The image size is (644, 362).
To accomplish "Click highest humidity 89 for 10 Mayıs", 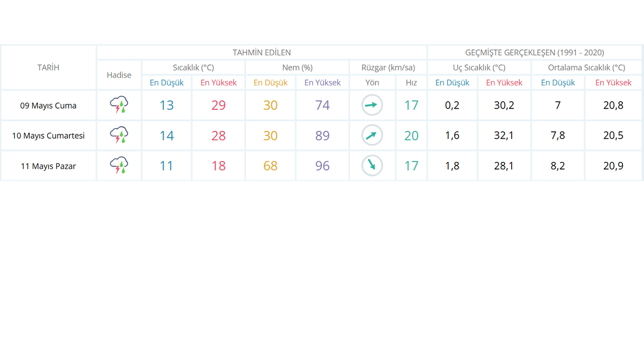I will pyautogui.click(x=323, y=135).
